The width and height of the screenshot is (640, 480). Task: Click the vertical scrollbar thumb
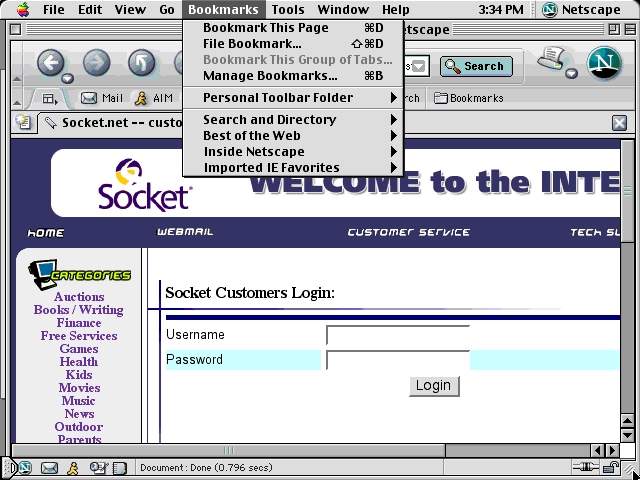627,191
